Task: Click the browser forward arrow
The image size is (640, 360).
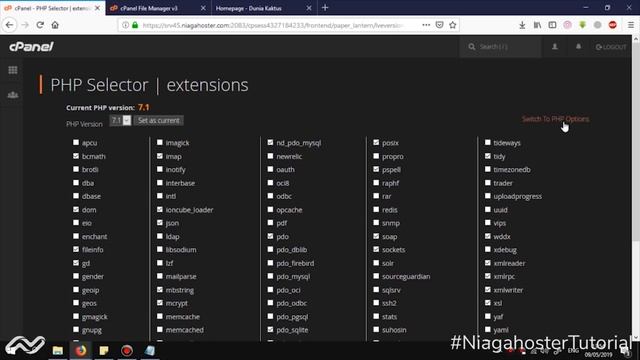Action: [x=25, y=25]
